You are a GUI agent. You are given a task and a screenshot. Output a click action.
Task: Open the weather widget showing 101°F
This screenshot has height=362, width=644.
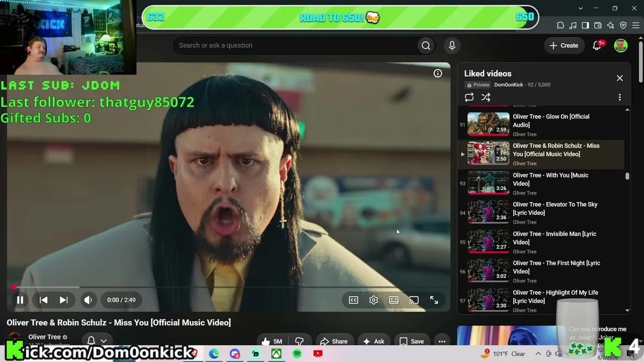point(503,354)
